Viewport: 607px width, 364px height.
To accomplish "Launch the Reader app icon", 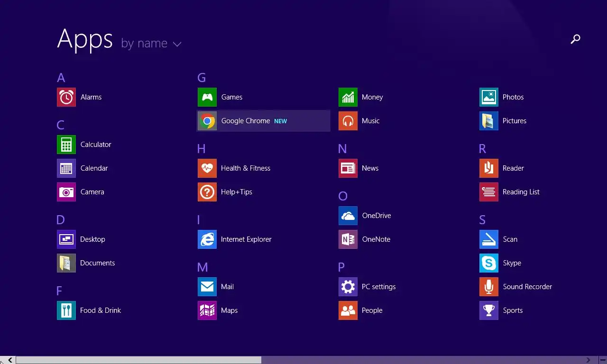I will coord(489,168).
